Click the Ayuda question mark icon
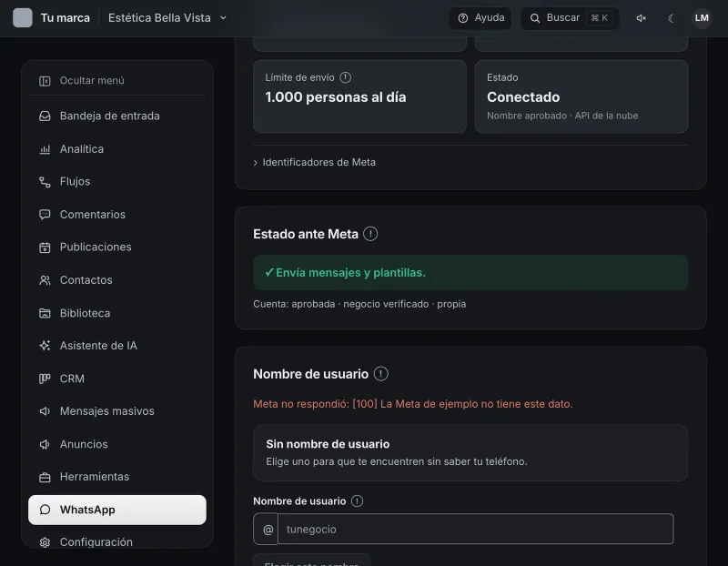The image size is (728, 566). pos(463,18)
